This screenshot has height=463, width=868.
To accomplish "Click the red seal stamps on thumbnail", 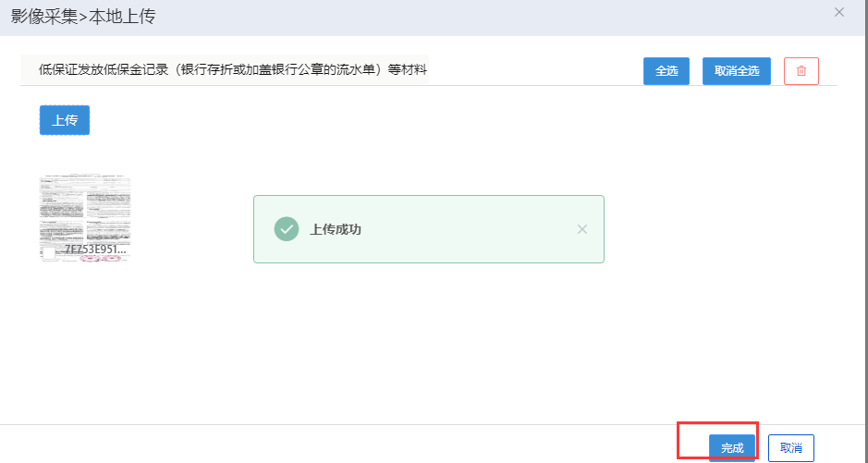I will (104, 258).
